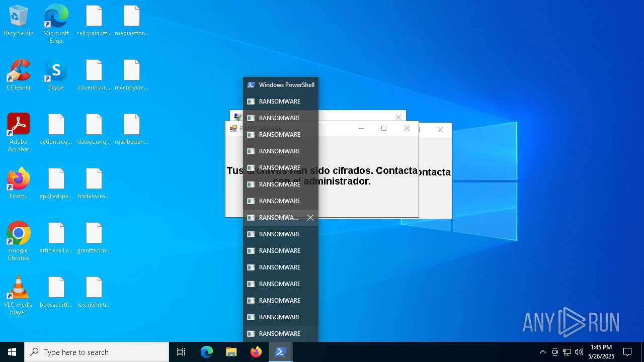The width and height of the screenshot is (644, 362).
Task: Select the cellspaid.rtf file on desktop
Action: 94,21
